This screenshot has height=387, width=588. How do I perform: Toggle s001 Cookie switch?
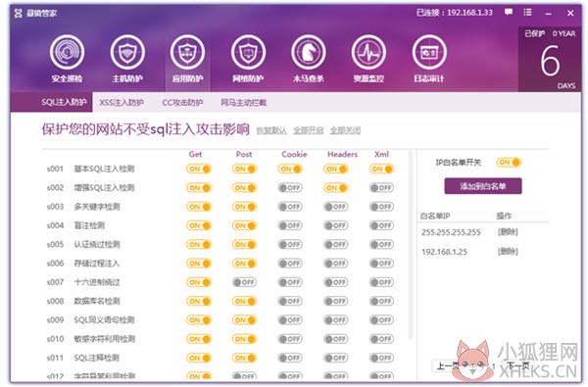coord(290,169)
